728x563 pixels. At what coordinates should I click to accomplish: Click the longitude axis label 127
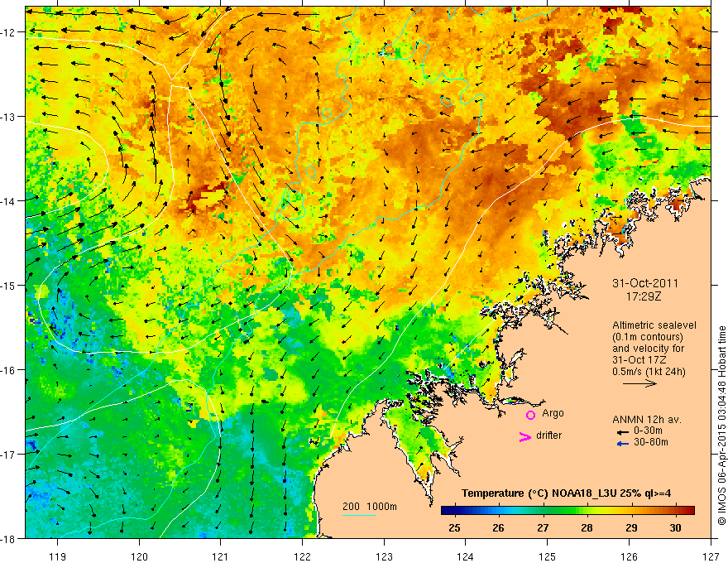point(711,556)
